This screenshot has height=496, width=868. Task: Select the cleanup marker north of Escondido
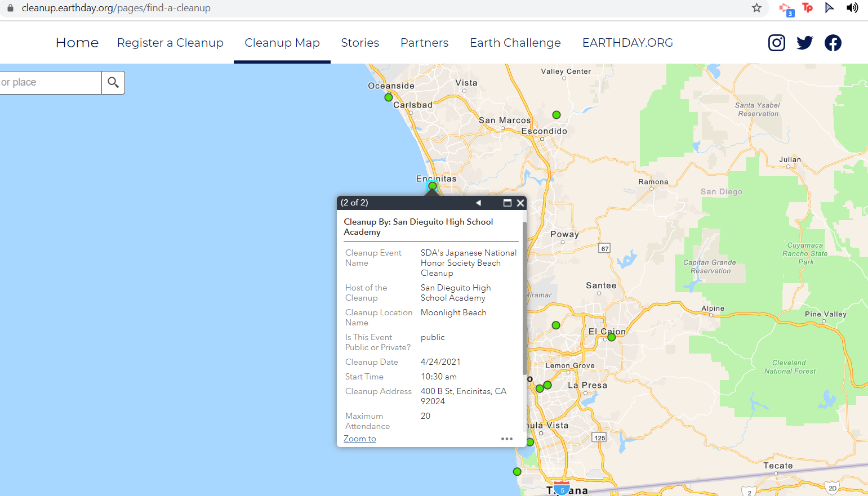(557, 115)
